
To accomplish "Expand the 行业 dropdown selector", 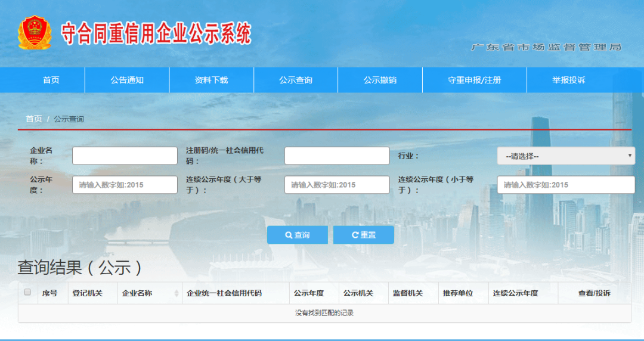I will tap(566, 156).
